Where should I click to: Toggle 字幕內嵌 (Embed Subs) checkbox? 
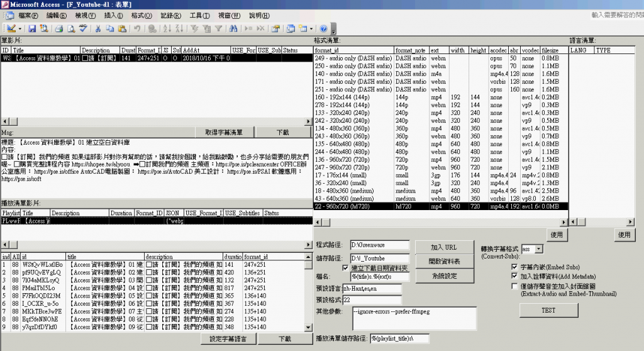[x=514, y=267]
